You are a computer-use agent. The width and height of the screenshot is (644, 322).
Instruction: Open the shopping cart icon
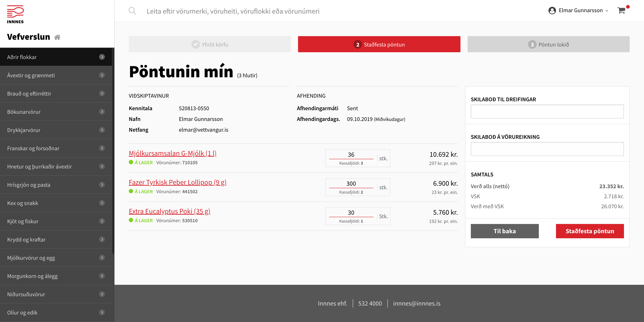(x=621, y=11)
